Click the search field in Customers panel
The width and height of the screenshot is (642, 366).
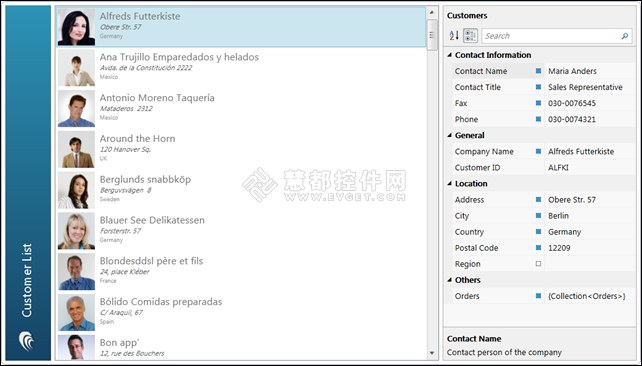coord(557,36)
